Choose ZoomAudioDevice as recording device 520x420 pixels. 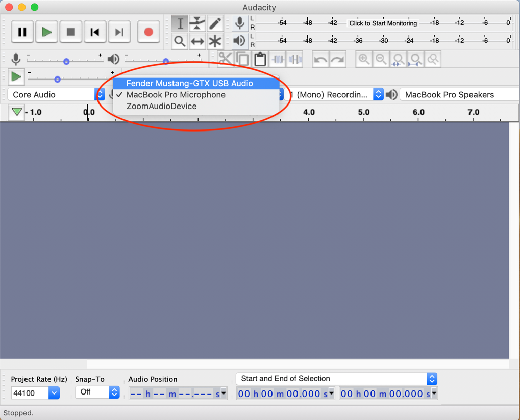tap(196, 107)
